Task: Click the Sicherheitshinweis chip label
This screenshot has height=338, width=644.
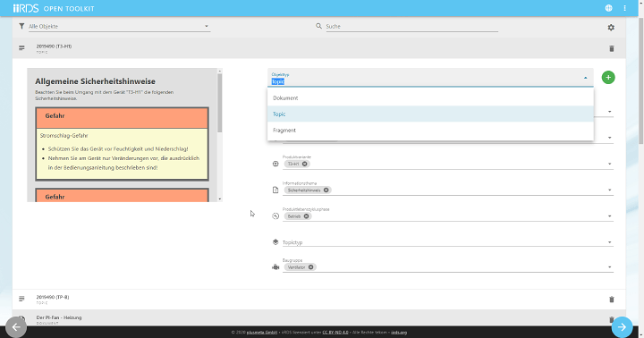Action: 304,190
